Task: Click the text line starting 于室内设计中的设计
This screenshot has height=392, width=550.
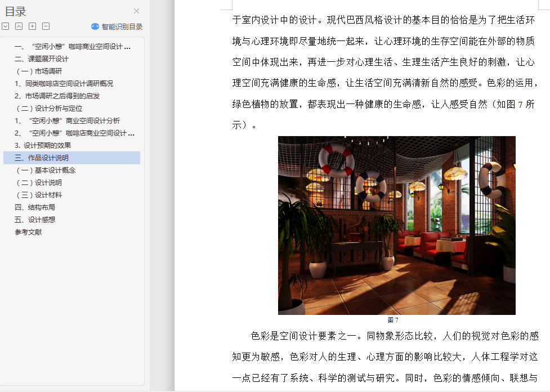Action: (x=383, y=20)
